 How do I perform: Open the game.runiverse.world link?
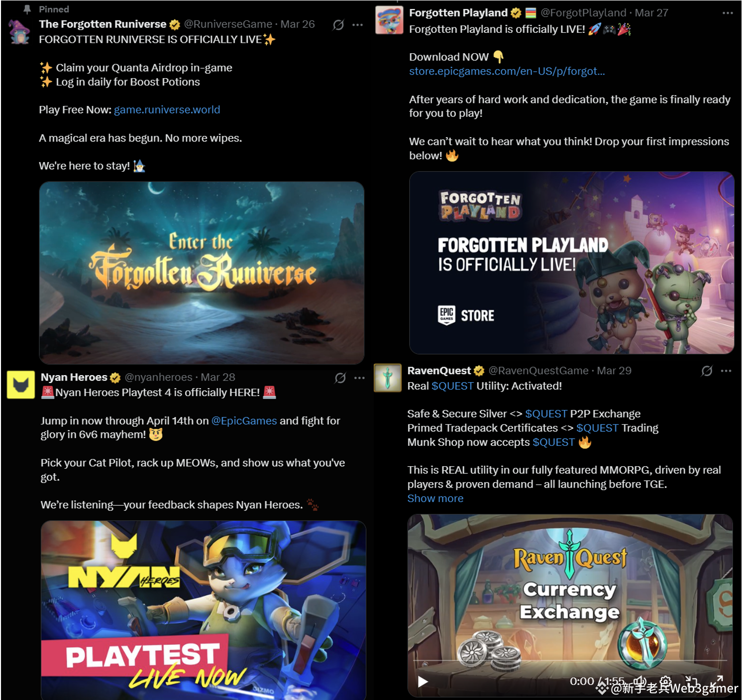167,110
